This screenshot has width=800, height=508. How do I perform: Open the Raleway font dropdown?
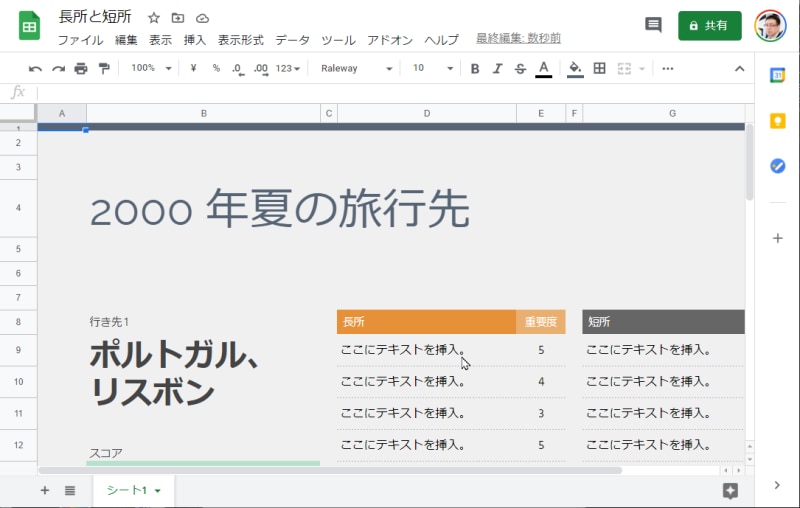pyautogui.click(x=356, y=68)
